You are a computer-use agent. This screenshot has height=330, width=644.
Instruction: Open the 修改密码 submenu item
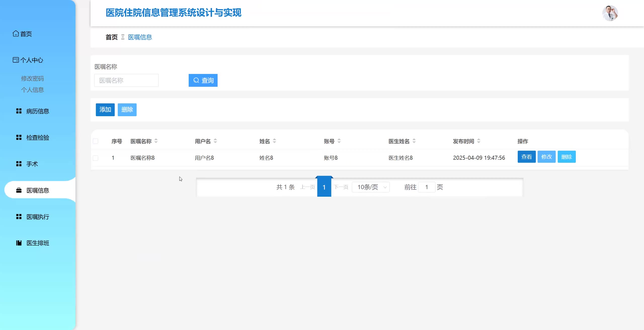click(x=32, y=78)
